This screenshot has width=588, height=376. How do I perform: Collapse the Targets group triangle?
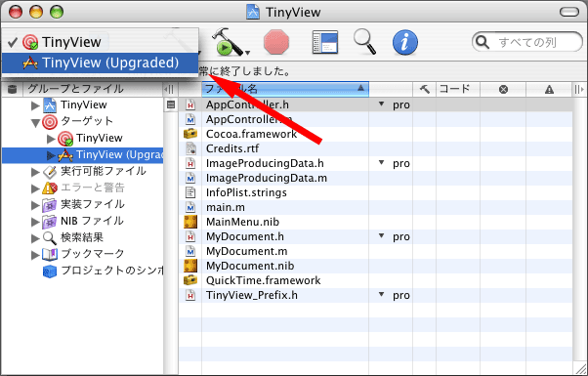point(35,123)
